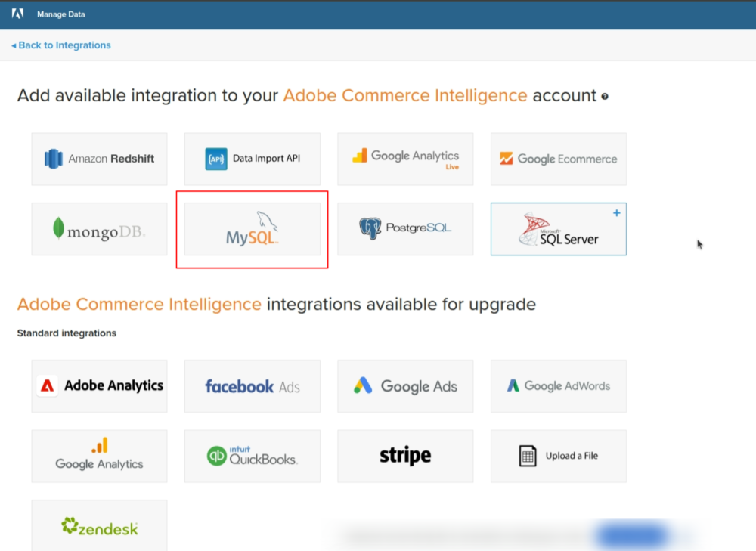
Task: Choose the Data Import API integration
Action: click(x=252, y=159)
